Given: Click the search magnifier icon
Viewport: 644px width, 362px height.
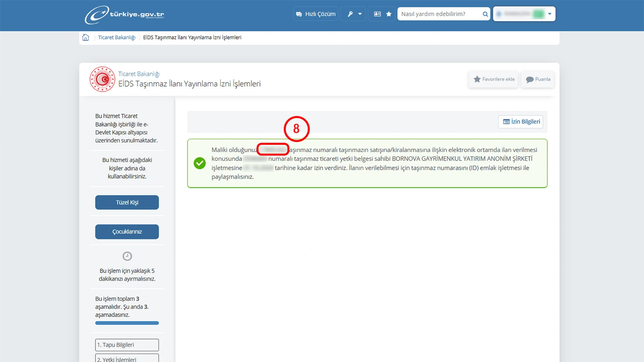Looking at the screenshot, I should 485,14.
